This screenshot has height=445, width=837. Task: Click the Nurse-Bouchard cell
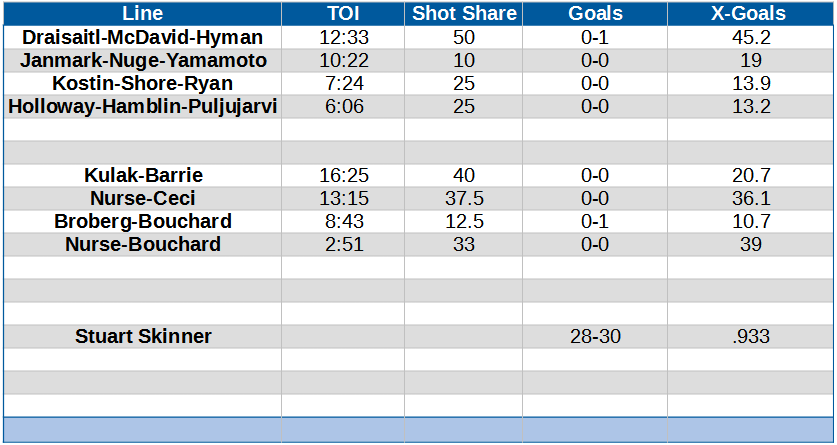[143, 244]
